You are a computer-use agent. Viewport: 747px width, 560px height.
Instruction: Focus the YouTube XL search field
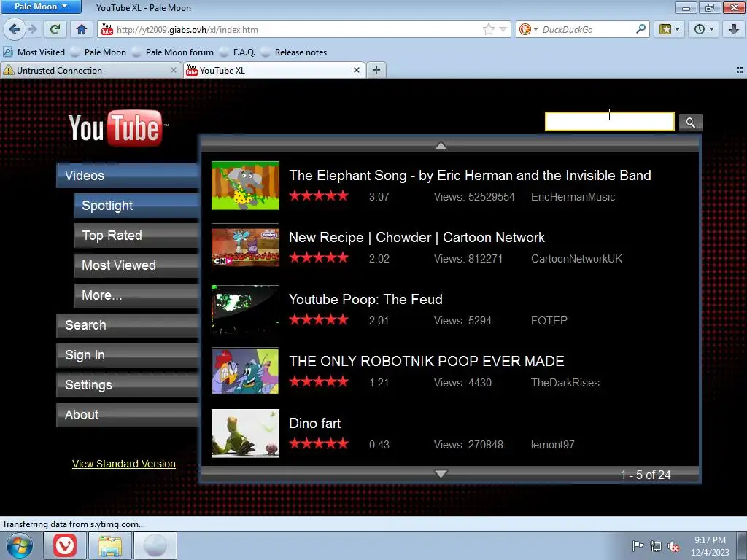tap(609, 122)
